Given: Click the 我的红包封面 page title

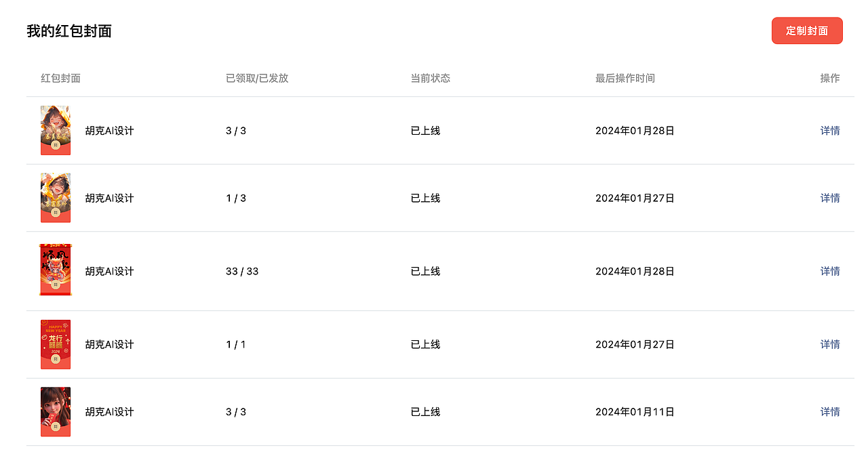Looking at the screenshot, I should pyautogui.click(x=69, y=31).
